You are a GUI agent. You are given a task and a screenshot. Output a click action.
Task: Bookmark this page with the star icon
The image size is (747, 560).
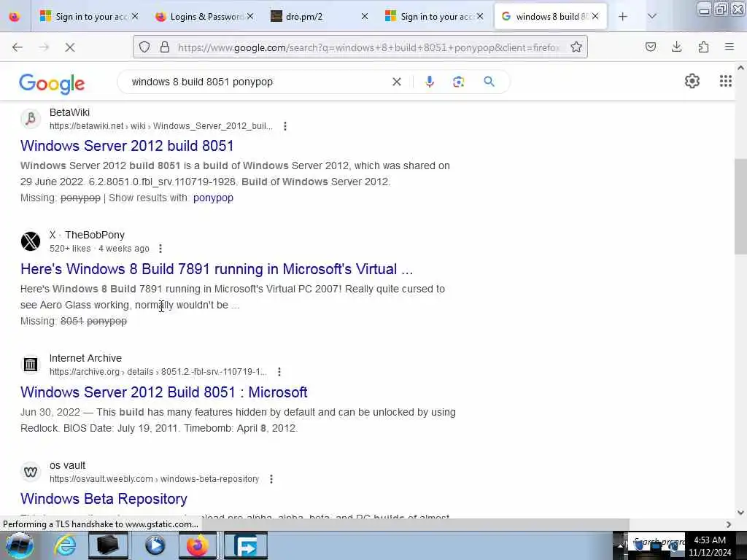pyautogui.click(x=576, y=47)
